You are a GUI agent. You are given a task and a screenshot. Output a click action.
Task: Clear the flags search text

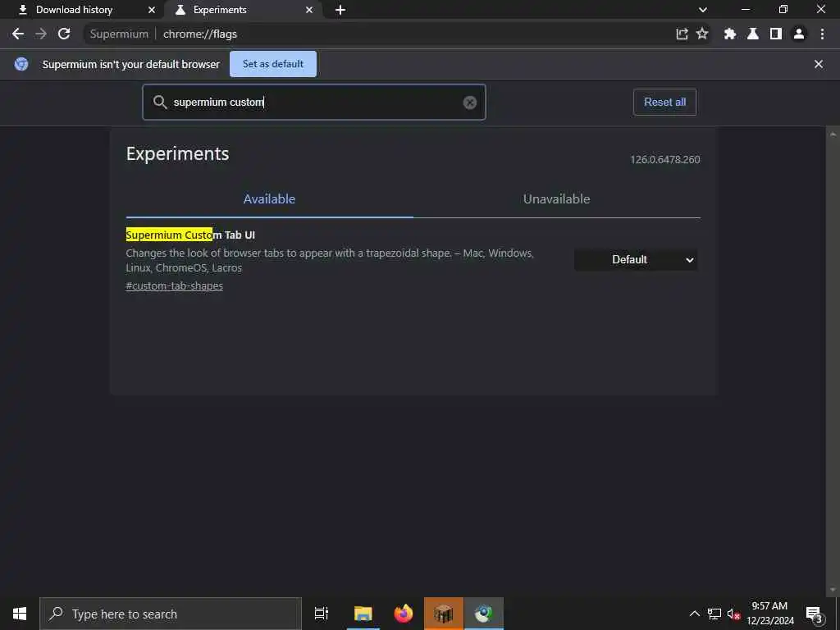click(x=470, y=103)
